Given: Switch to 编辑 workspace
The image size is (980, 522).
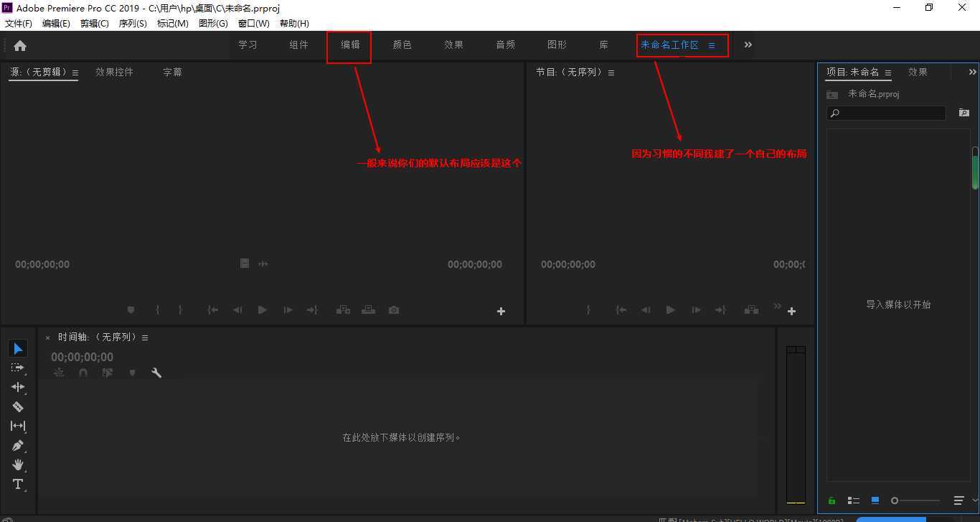Looking at the screenshot, I should (x=350, y=45).
